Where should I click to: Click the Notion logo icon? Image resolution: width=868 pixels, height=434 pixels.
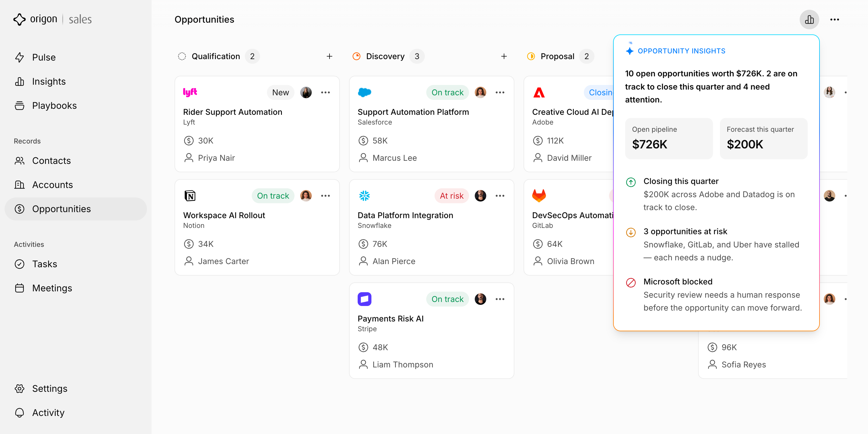point(190,196)
